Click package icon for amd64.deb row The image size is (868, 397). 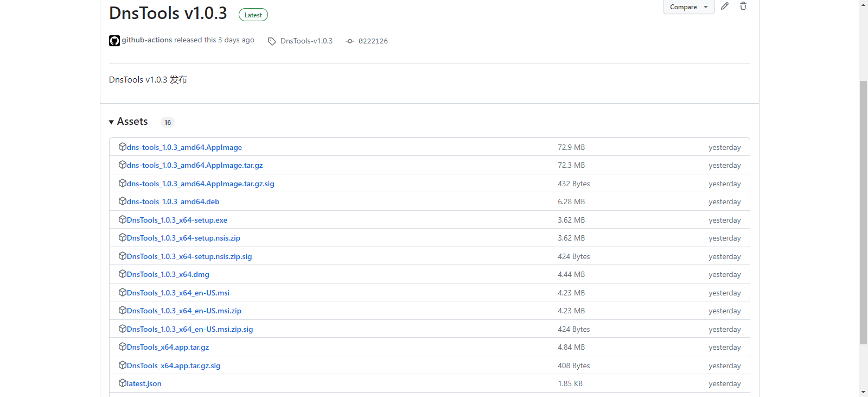click(123, 201)
